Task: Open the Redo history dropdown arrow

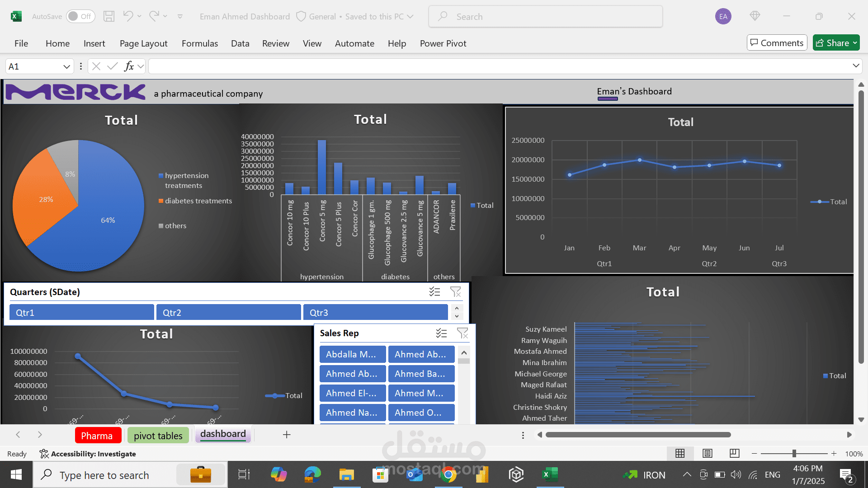Action: pyautogui.click(x=165, y=16)
